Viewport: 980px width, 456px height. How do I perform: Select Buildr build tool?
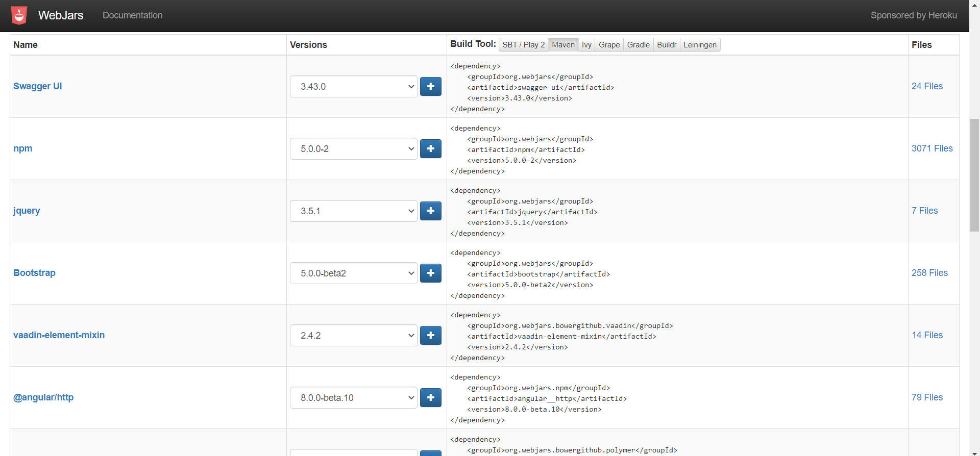tap(667, 45)
